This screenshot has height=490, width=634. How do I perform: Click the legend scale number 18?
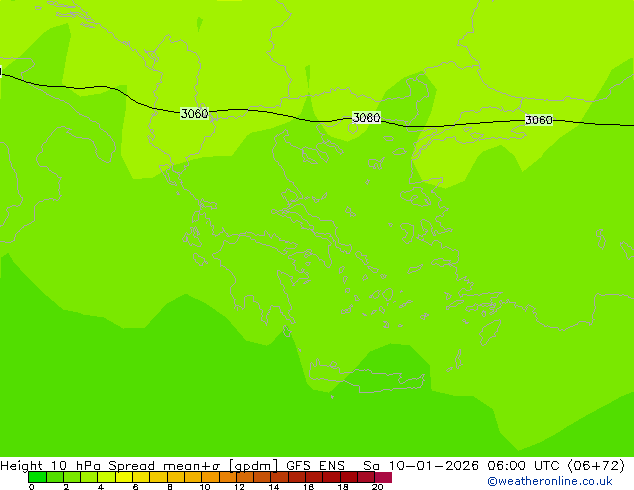tap(343, 487)
